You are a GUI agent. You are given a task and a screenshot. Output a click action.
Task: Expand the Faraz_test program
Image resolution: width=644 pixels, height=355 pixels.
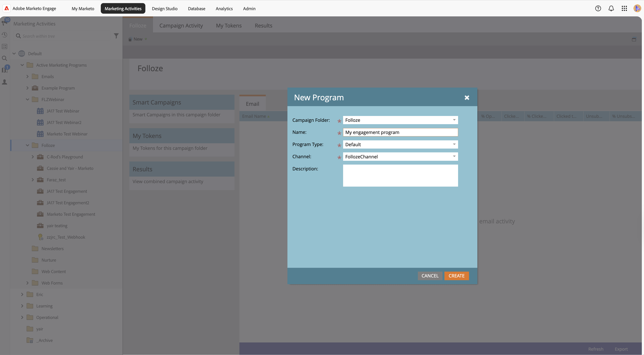33,180
